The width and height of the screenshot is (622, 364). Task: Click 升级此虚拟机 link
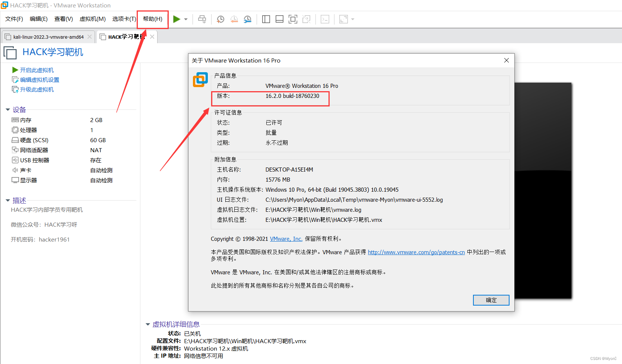click(x=37, y=89)
